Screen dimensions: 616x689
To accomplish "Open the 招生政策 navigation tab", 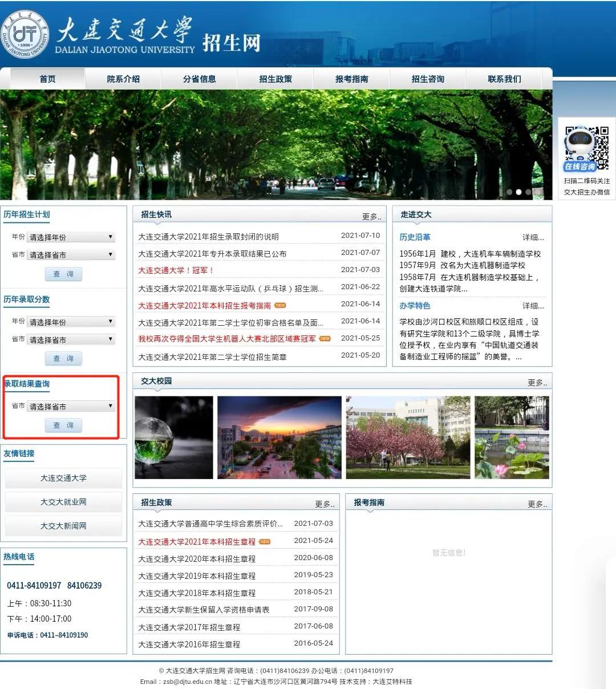I will pos(275,79).
